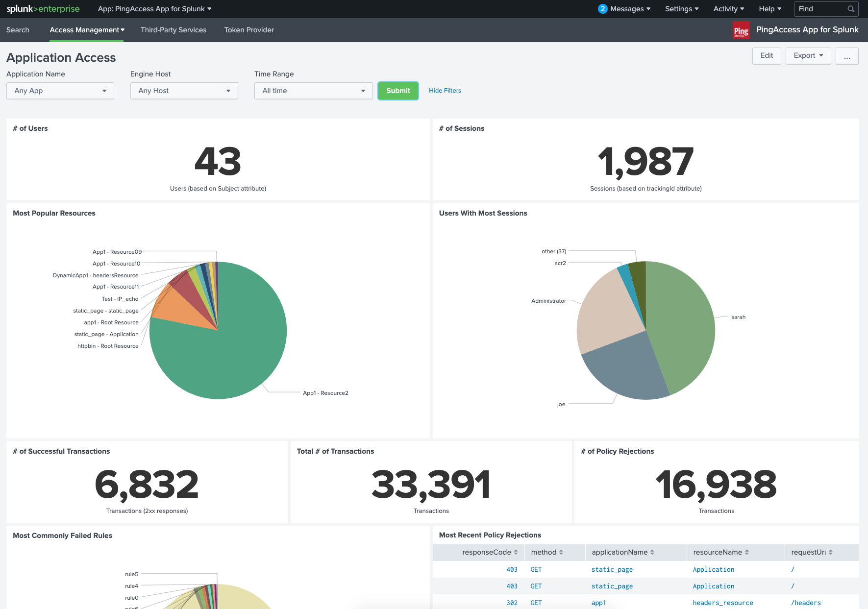Viewport: 868px width, 609px height.
Task: Click the 302 response code cell
Action: click(512, 603)
